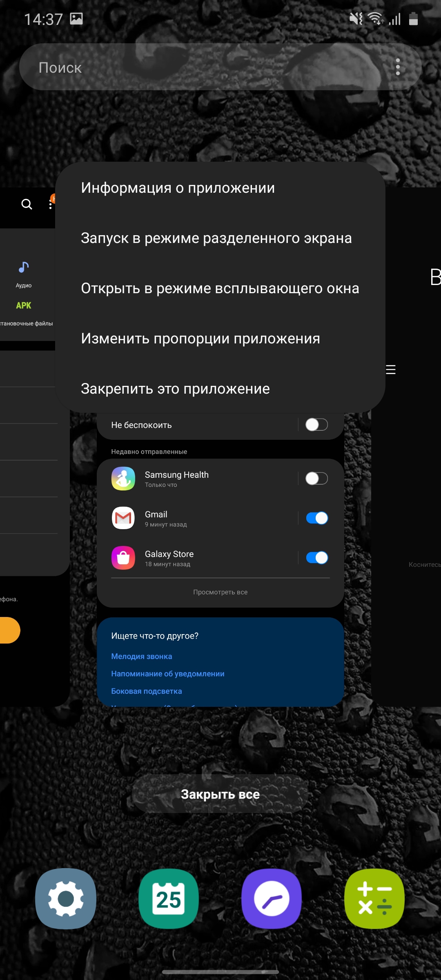Image resolution: width=441 pixels, height=980 pixels.
Task: Click the magnifier search icon in left card
Action: [27, 204]
